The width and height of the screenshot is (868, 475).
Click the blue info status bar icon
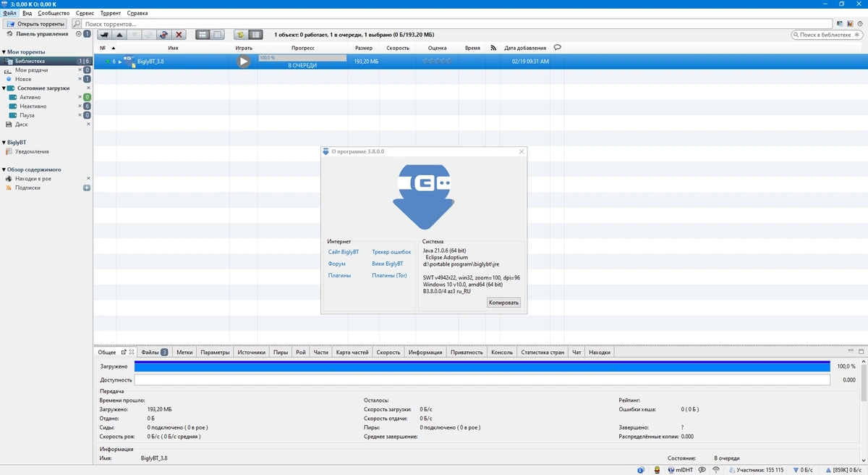(641, 470)
